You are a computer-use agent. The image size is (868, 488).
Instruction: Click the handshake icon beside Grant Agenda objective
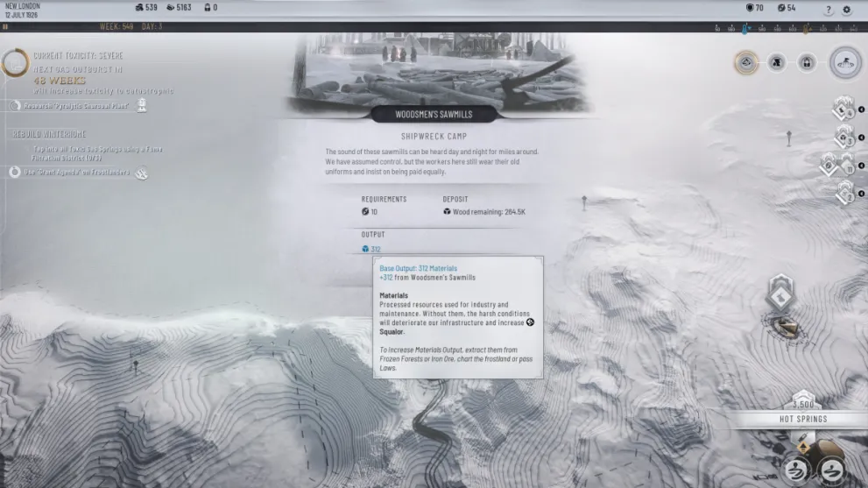tap(141, 173)
